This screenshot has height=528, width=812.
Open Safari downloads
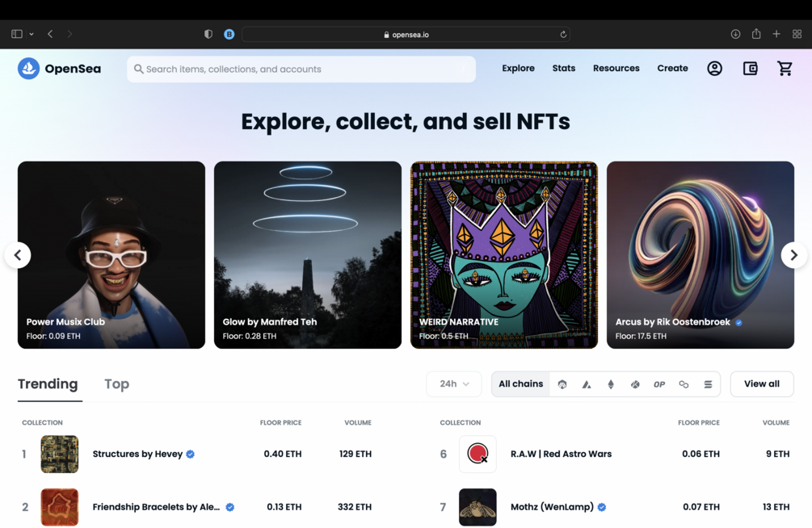(735, 34)
